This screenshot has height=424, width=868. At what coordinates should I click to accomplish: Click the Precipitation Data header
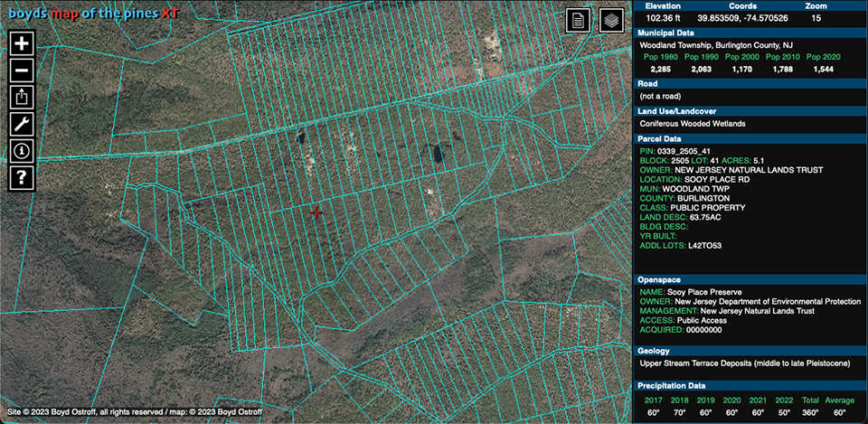click(x=750, y=386)
